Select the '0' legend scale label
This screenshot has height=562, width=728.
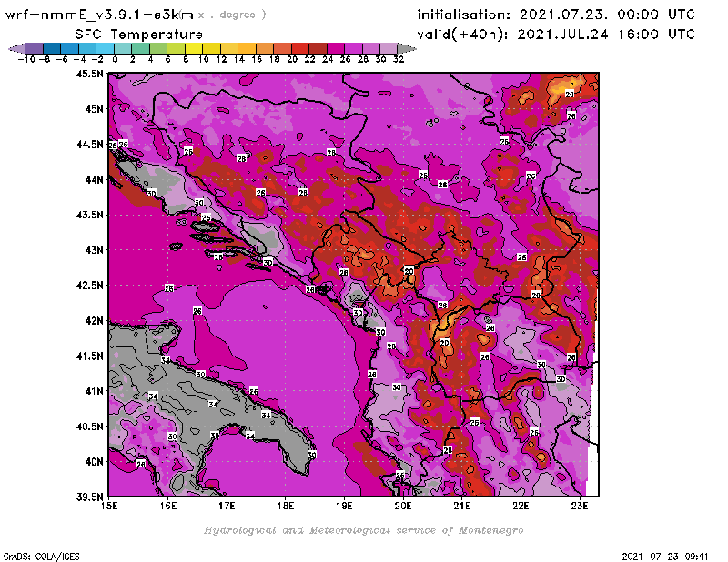click(115, 59)
